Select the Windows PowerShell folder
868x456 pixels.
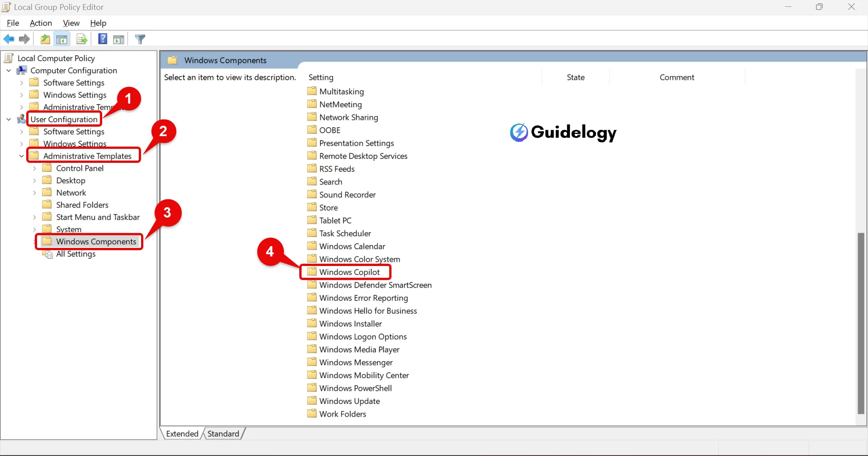pyautogui.click(x=355, y=388)
